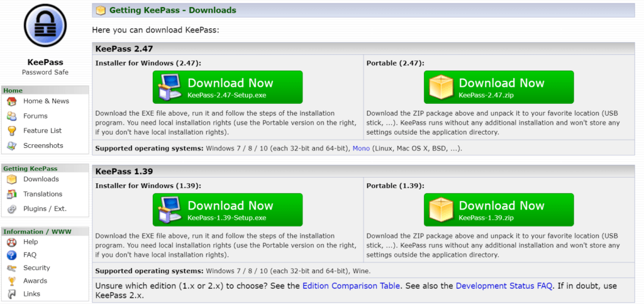This screenshot has height=304, width=644.
Task: Open the FAQ page
Action: (30, 255)
